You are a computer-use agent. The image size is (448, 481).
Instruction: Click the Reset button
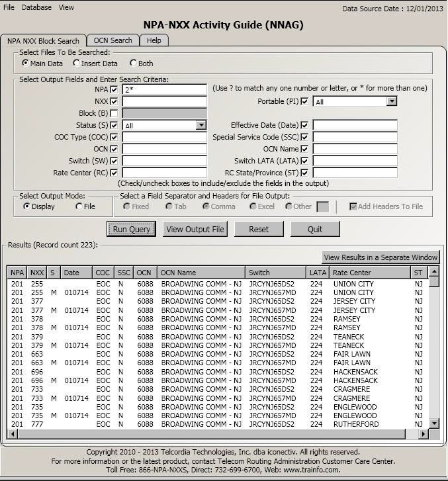(x=259, y=229)
